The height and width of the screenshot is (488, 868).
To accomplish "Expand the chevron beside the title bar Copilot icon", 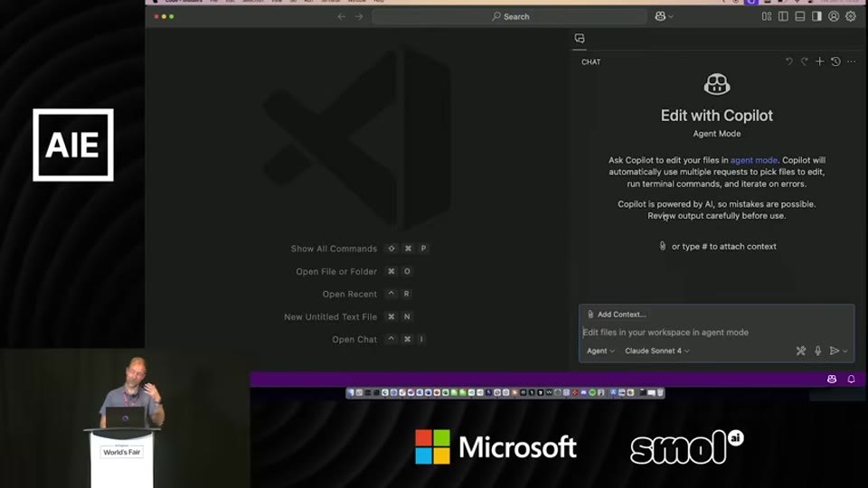I will [x=671, y=16].
